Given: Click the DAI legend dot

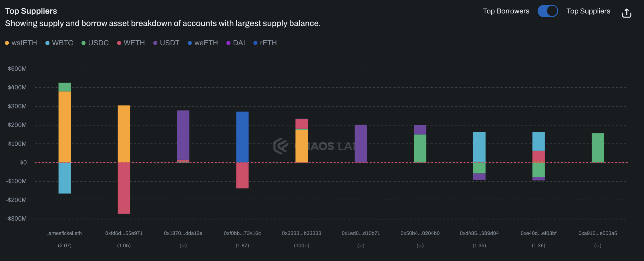Looking at the screenshot, I should [228, 43].
